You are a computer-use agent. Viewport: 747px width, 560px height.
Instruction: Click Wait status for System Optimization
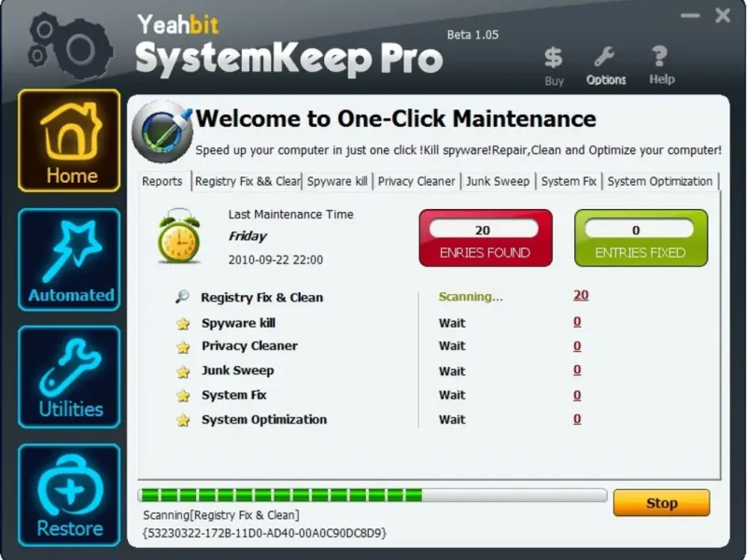(x=452, y=419)
